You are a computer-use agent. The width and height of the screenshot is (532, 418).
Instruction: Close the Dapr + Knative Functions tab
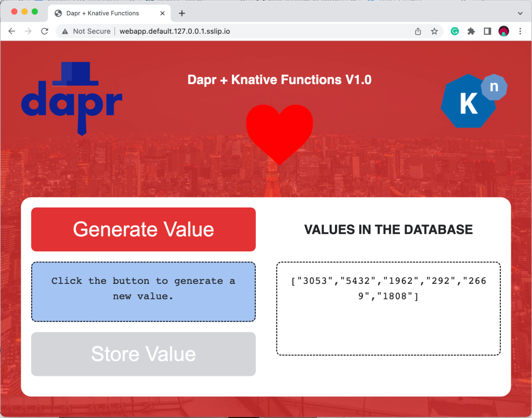(163, 13)
